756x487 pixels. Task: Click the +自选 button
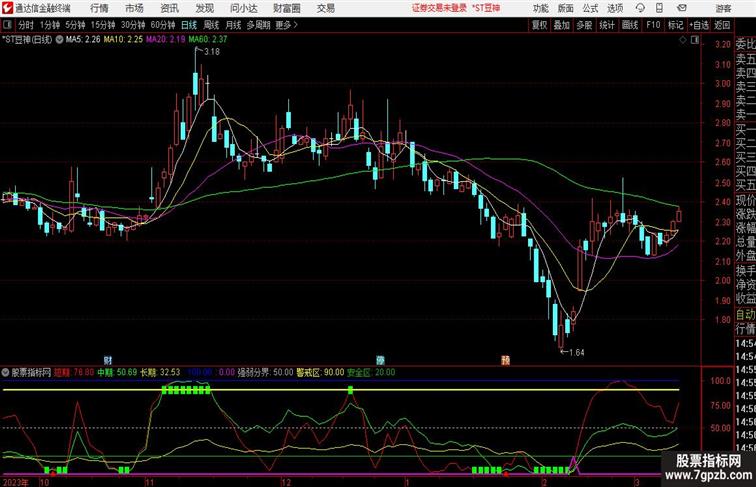[699, 25]
